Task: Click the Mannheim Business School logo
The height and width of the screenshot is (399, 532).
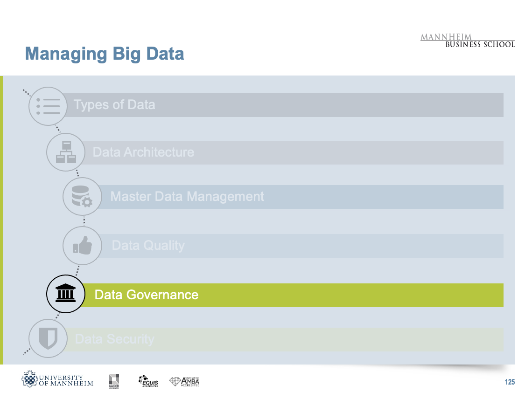Action: pyautogui.click(x=467, y=41)
